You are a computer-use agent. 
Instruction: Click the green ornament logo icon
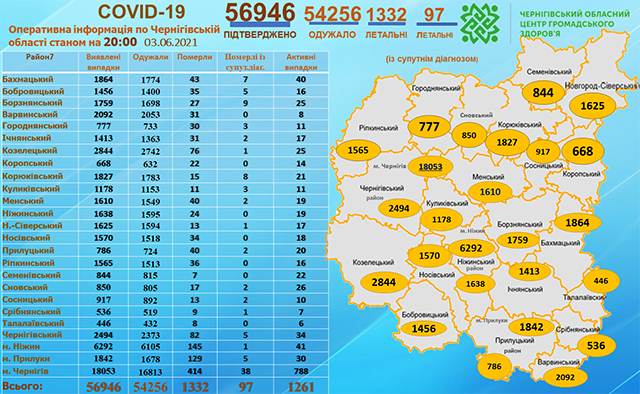click(480, 23)
